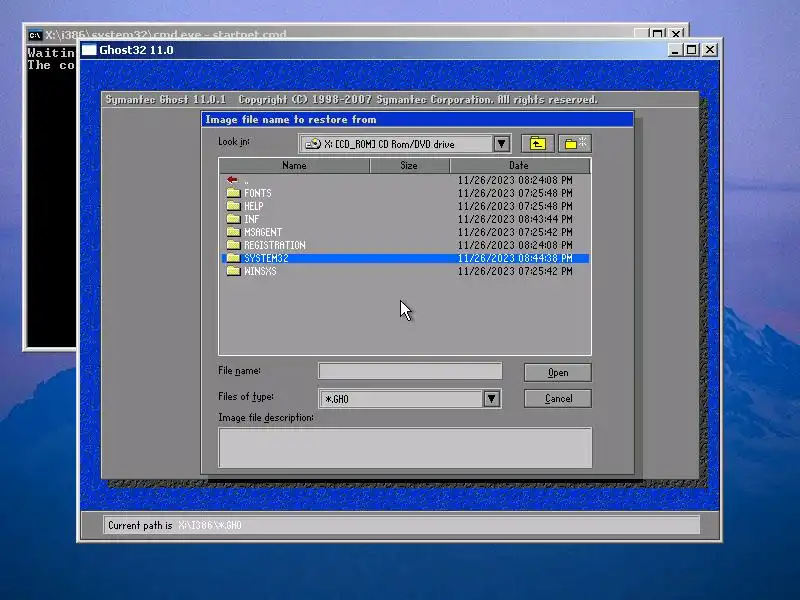The image size is (800, 600).
Task: Open the Look in drive dropdown arrow
Action: tap(502, 144)
